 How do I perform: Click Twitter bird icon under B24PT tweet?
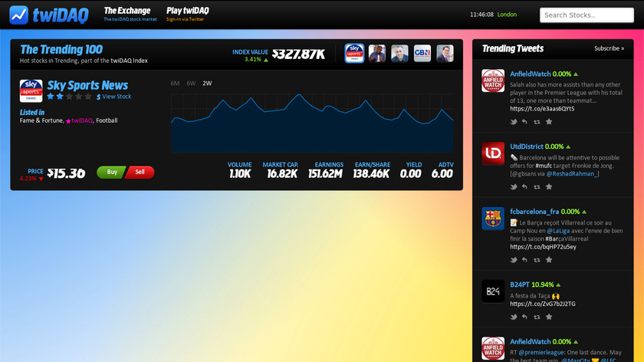[514, 317]
